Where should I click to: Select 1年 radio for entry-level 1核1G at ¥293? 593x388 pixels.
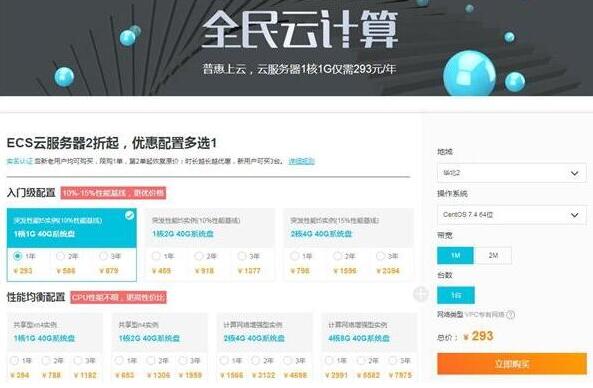coord(17,256)
